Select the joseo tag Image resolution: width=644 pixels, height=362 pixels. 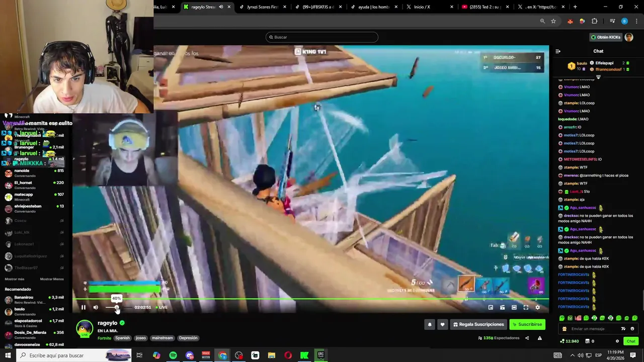coord(141,338)
